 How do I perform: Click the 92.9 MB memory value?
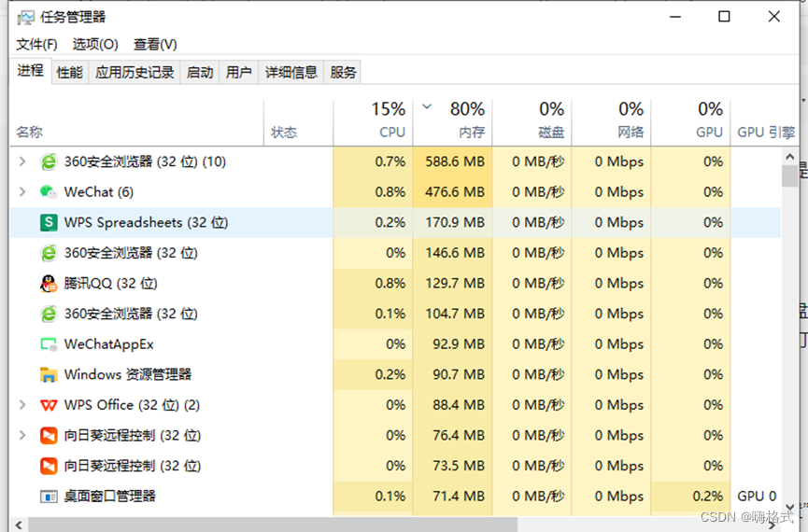tap(459, 344)
